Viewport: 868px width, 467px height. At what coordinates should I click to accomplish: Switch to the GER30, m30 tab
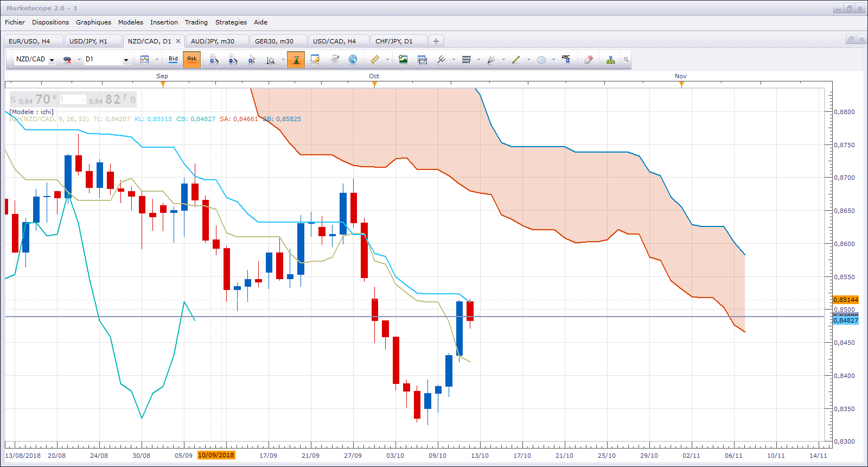tap(278, 41)
